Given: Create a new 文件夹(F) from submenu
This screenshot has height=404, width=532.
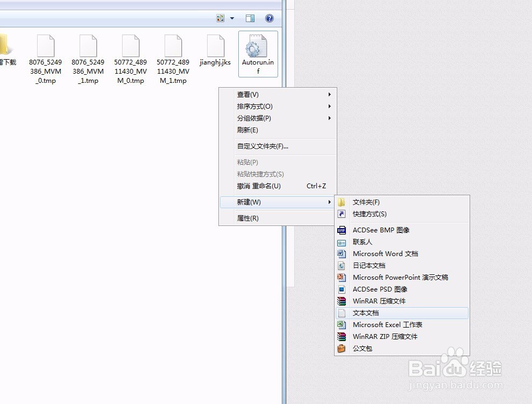Looking at the screenshot, I should coord(402,202).
